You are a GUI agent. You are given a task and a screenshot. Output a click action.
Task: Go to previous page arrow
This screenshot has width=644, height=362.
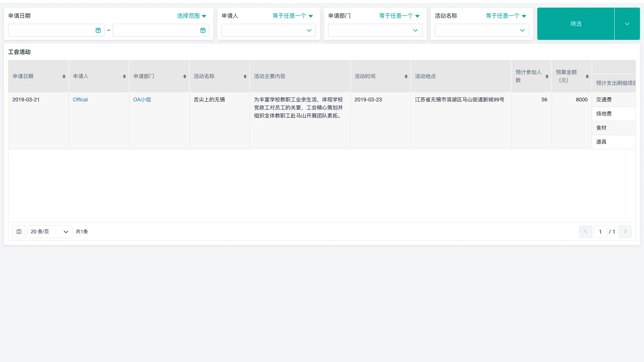point(586,232)
